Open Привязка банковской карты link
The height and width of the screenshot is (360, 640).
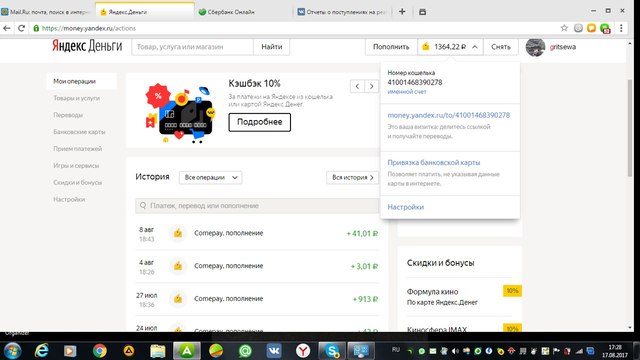(x=433, y=162)
